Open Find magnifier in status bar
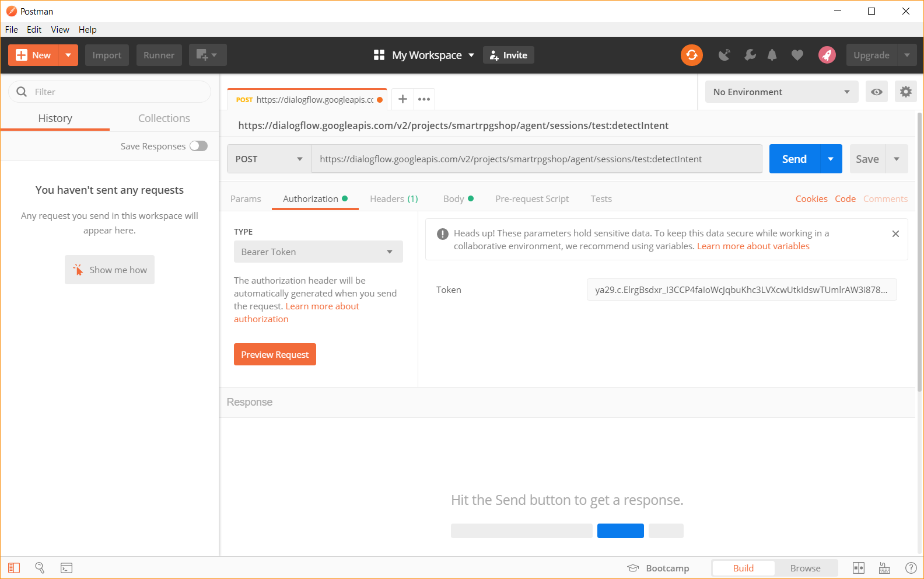 pyautogui.click(x=40, y=568)
